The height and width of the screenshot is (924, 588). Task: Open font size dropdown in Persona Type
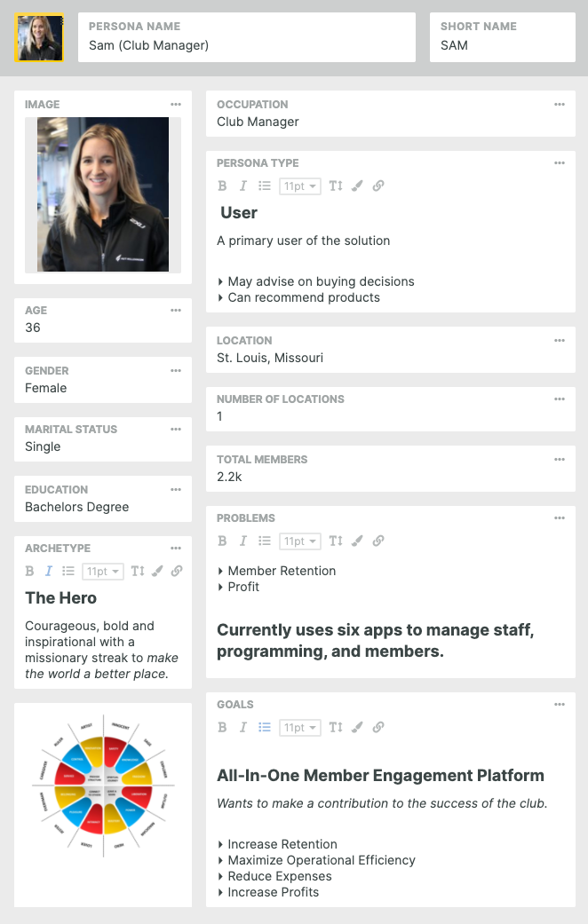(299, 186)
